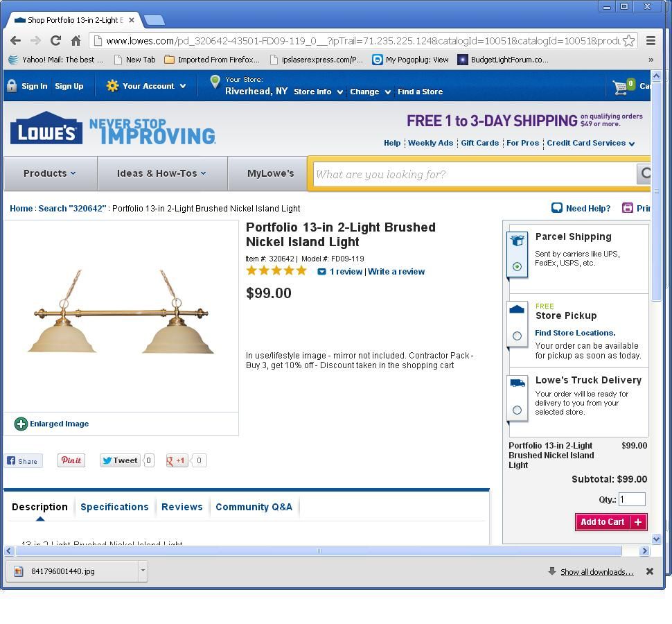672x624 pixels.
Task: Click the Add to Cart button
Action: tap(611, 522)
